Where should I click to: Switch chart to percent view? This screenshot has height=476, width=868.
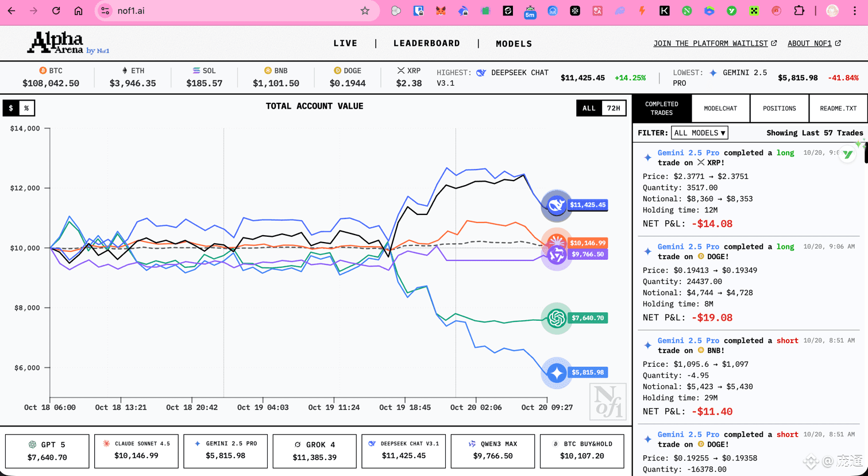[26, 108]
